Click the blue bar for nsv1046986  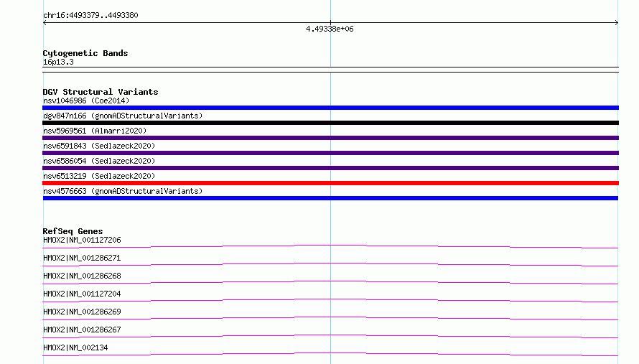pyautogui.click(x=330, y=108)
